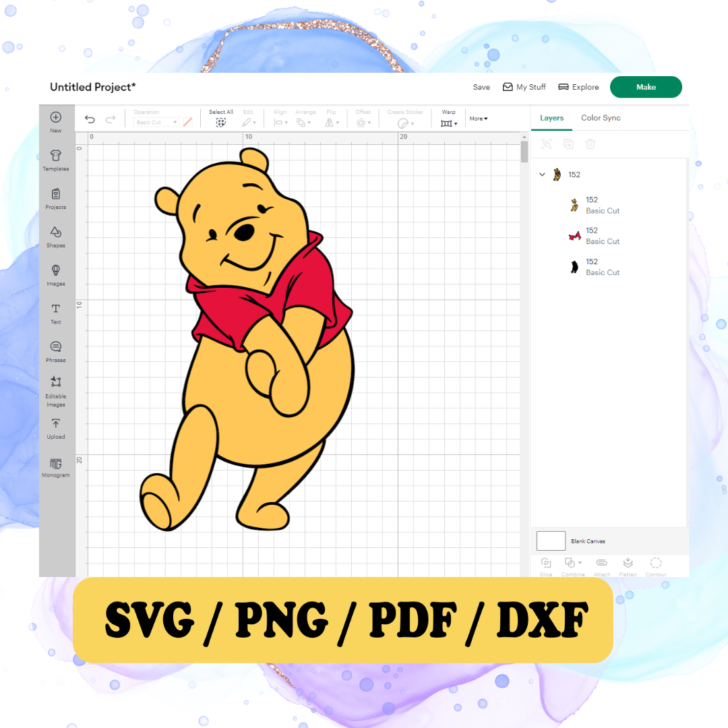728x728 pixels.
Task: Click the canvas vertical scrollbar
Action: pyautogui.click(x=524, y=152)
